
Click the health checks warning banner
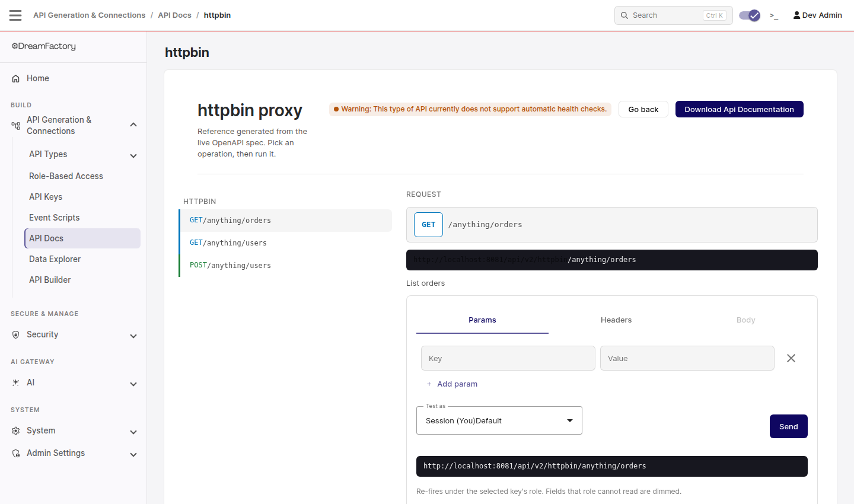point(470,109)
